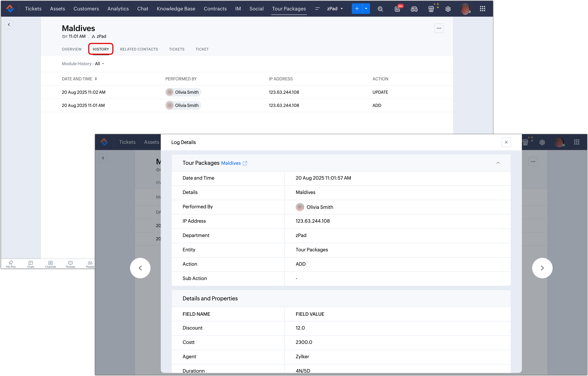
Task: Open the apps grid launcher icon
Action: [482, 9]
